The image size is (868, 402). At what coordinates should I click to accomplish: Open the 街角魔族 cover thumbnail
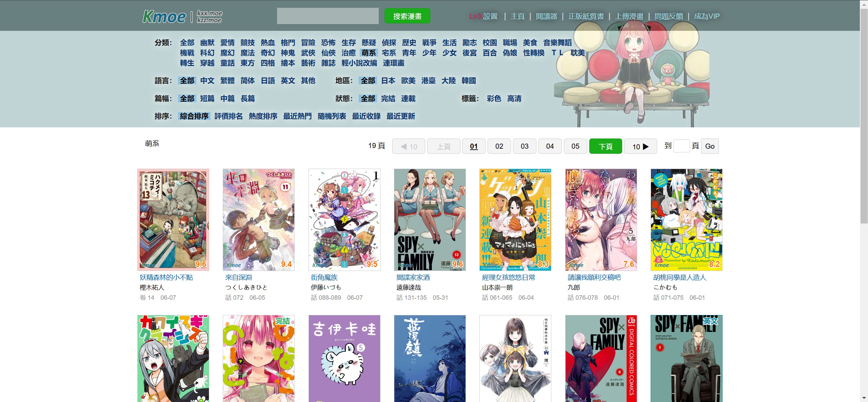click(x=344, y=220)
